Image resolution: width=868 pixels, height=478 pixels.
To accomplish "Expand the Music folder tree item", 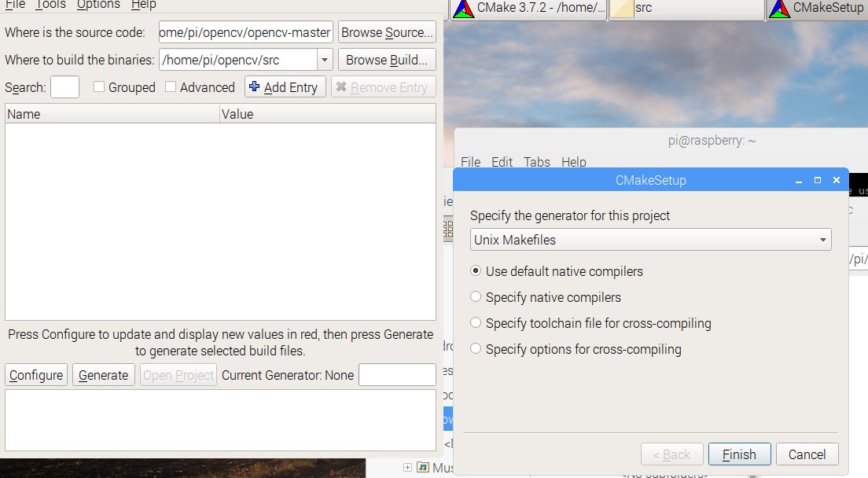I will click(407, 468).
